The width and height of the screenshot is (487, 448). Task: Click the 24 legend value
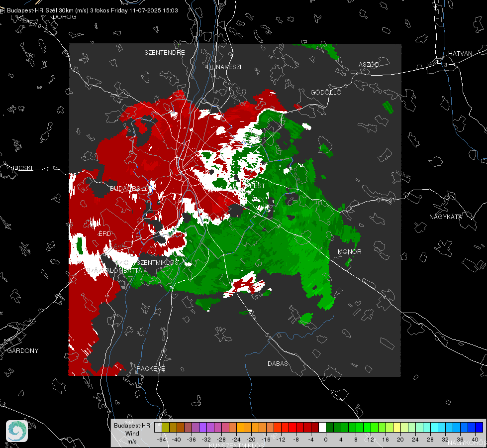pyautogui.click(x=415, y=440)
